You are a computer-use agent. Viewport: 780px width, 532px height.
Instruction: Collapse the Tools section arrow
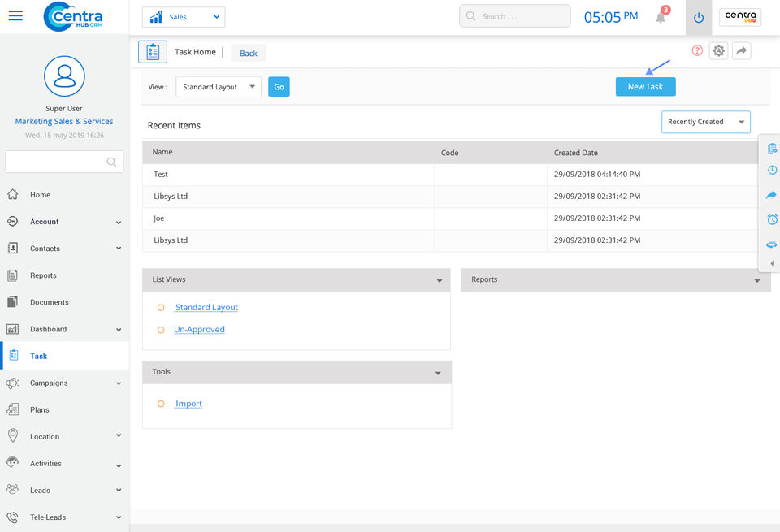click(438, 373)
